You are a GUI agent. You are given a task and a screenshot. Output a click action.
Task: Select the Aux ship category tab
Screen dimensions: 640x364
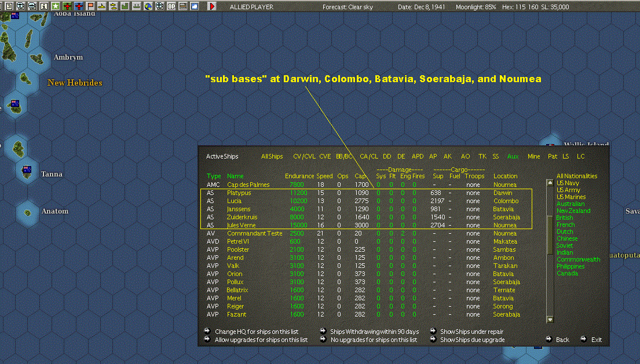tap(513, 156)
